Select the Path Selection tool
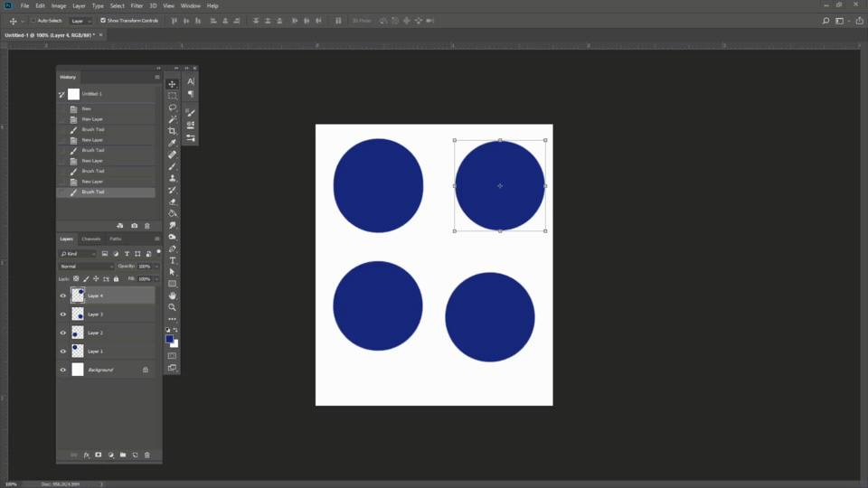This screenshot has height=488, width=868. click(172, 272)
